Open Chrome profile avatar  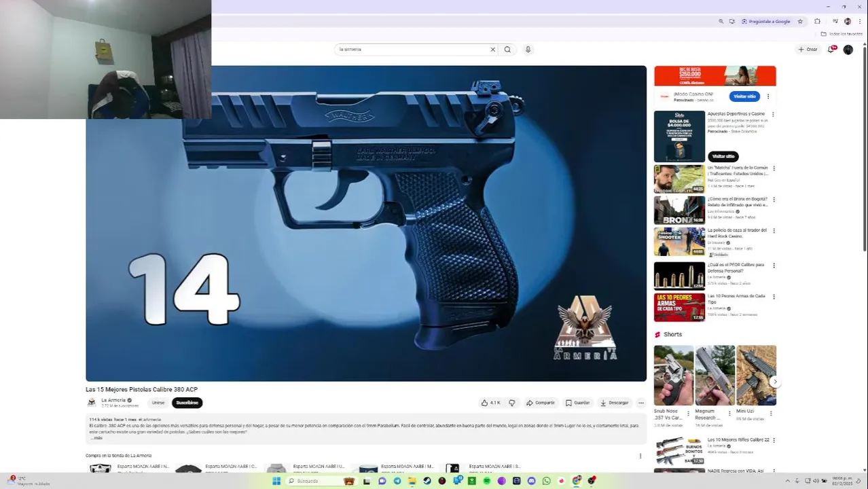[x=847, y=21]
